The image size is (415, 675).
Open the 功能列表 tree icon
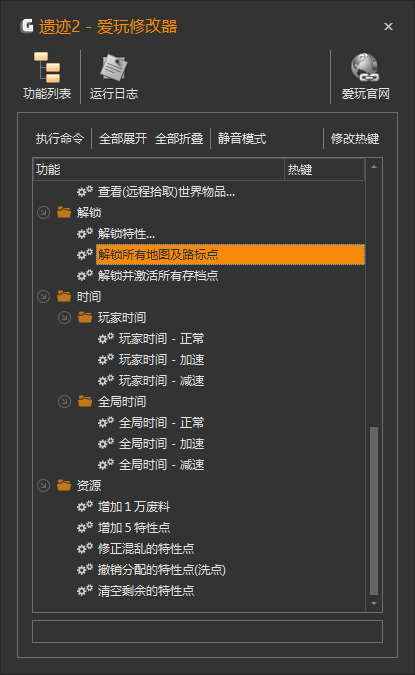click(47, 68)
